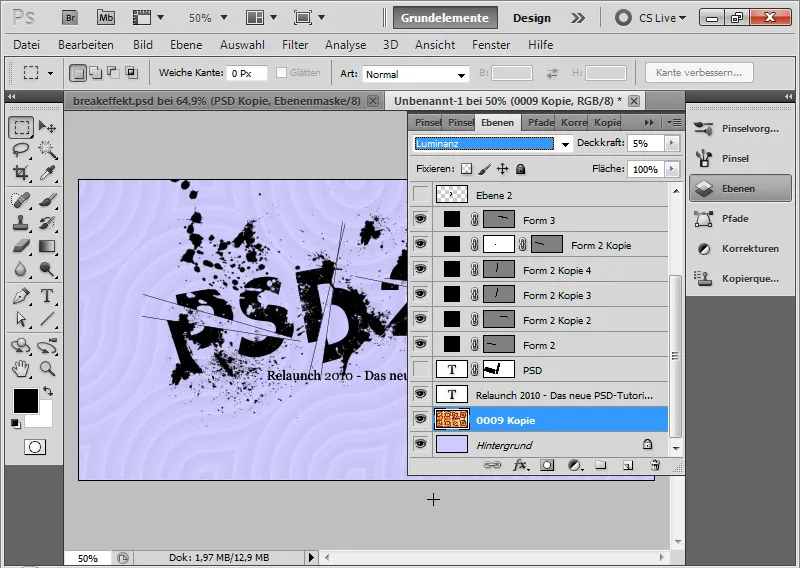Open the 50% zoom level dropdown

pos(224,18)
